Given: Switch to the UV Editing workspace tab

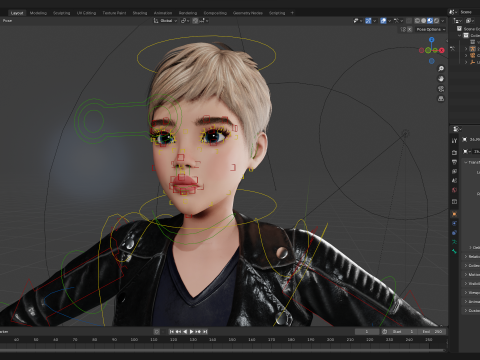Looking at the screenshot, I should coord(86,13).
